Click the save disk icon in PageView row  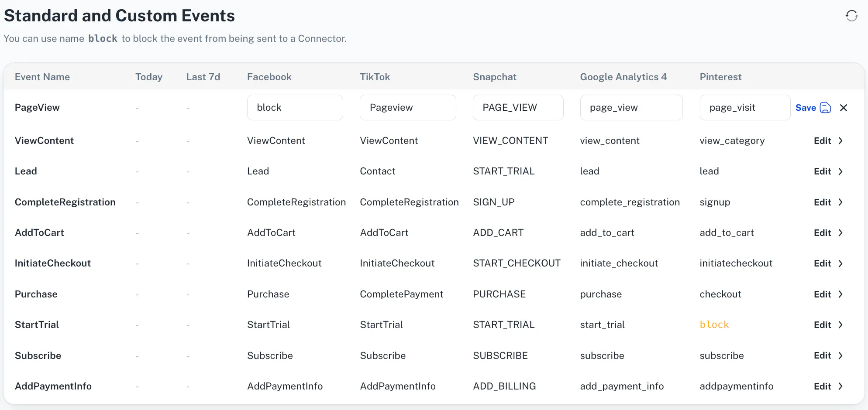tap(825, 108)
